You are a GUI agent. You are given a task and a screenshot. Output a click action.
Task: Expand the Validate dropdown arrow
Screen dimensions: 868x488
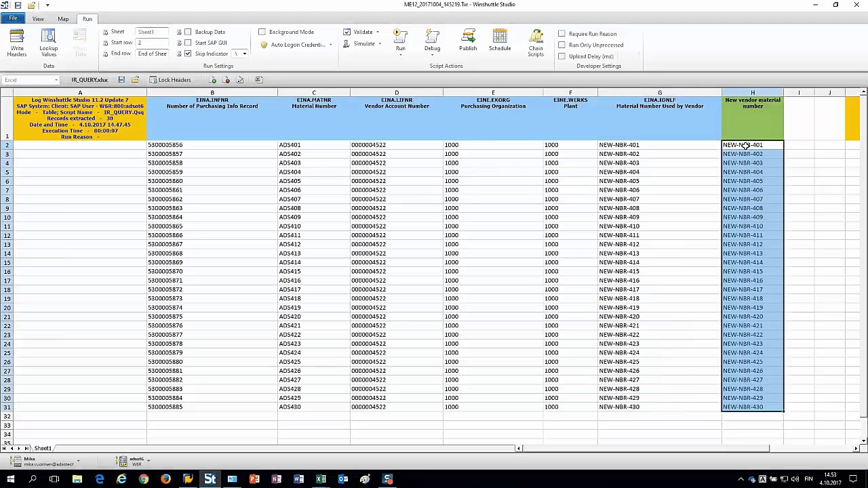tap(378, 32)
